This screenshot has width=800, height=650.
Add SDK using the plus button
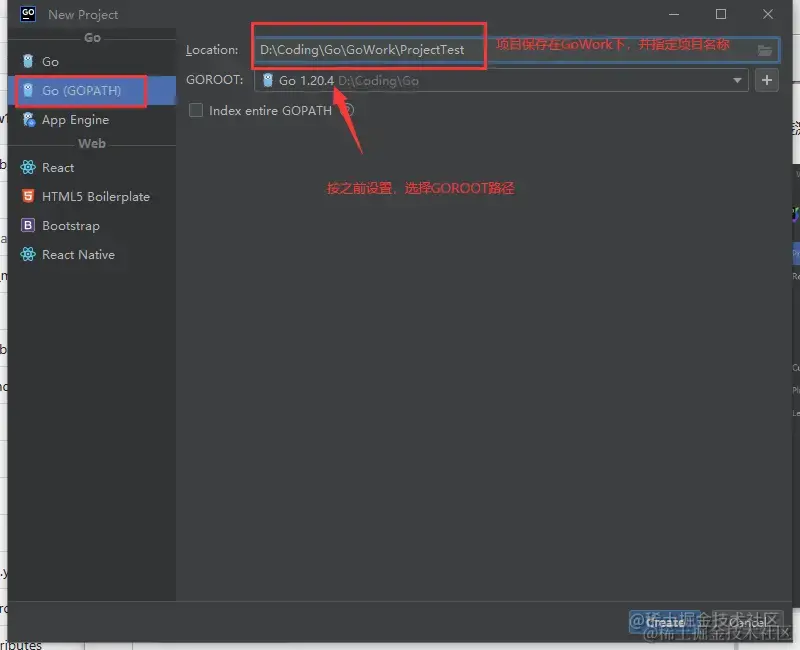pos(767,80)
